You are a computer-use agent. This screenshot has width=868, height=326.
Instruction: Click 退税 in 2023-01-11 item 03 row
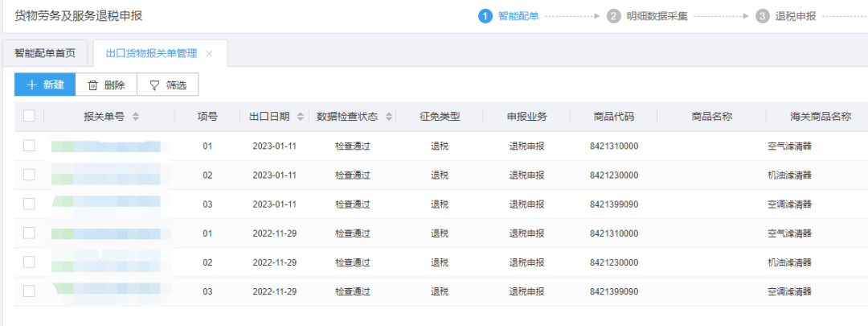click(440, 204)
